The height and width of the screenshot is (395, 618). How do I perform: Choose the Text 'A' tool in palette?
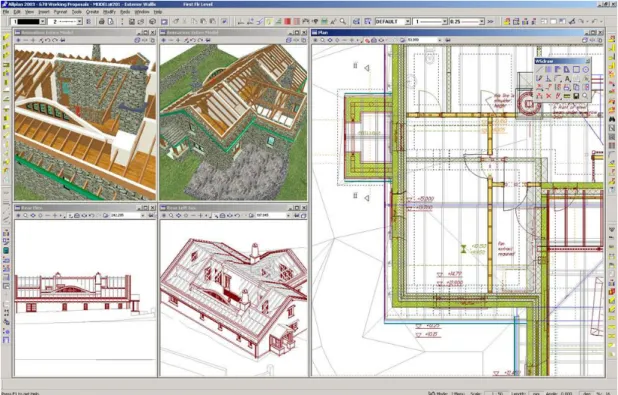pyautogui.click(x=567, y=78)
